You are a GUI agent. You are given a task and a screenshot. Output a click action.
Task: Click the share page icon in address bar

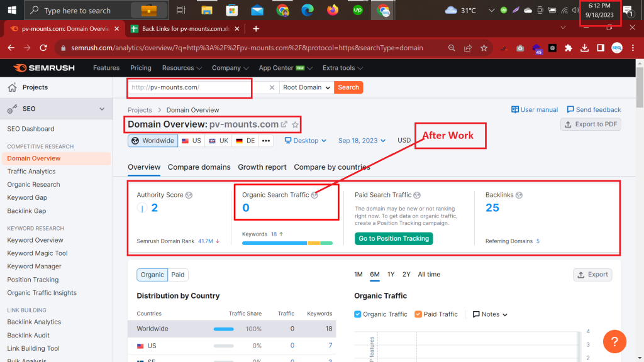pyautogui.click(x=468, y=48)
